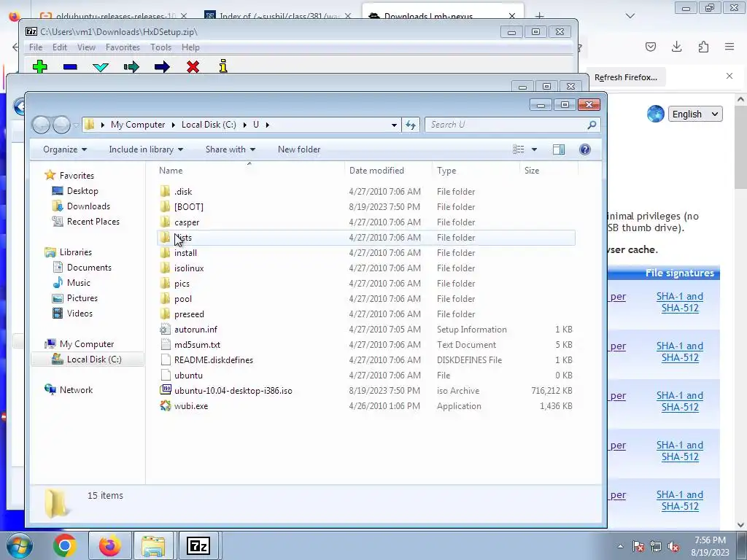Click My Computer in the address breadcrumb
Image resolution: width=747 pixels, height=560 pixels.
coord(138,125)
